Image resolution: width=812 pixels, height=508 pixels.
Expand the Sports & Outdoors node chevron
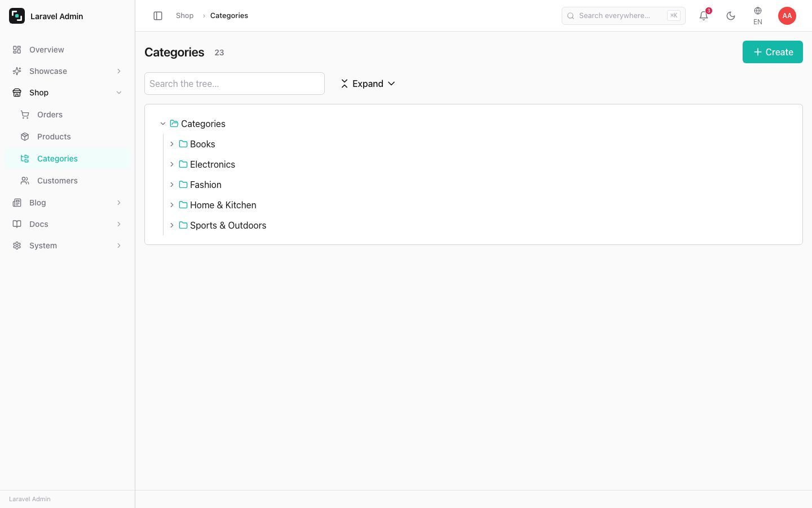[x=172, y=225]
